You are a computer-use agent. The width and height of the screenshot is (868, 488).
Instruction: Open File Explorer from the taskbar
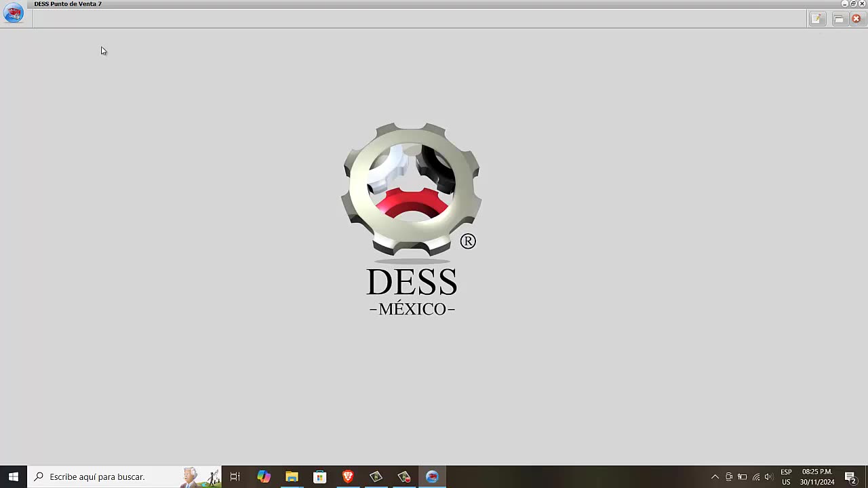pyautogui.click(x=292, y=477)
